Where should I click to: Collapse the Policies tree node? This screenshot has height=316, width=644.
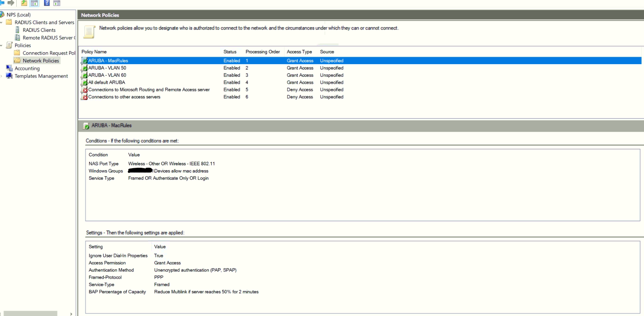[x=1, y=45]
